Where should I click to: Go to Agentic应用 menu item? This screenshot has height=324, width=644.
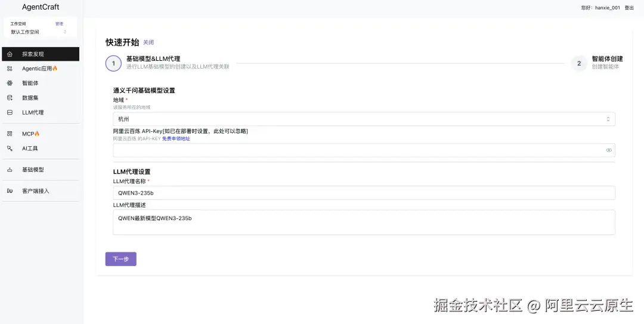(x=41, y=69)
